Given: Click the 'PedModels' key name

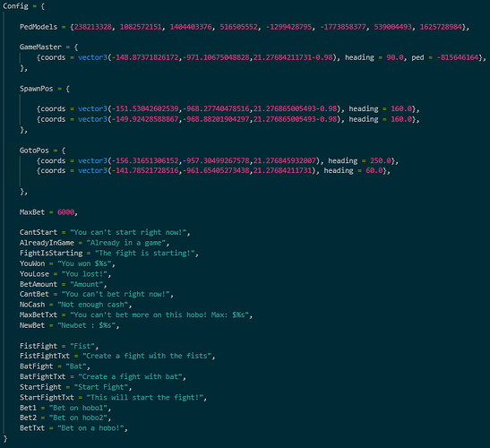Looking at the screenshot, I should 39,27.
